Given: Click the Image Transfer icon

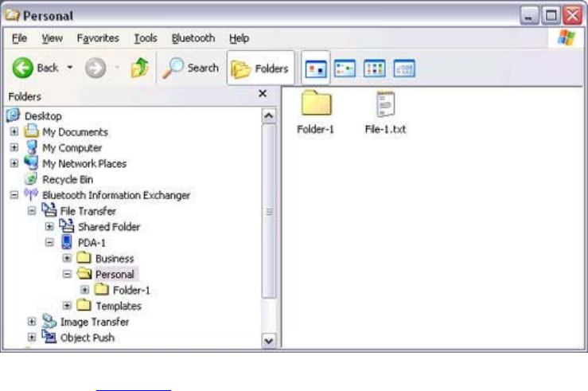Looking at the screenshot, I should pos(49,321).
